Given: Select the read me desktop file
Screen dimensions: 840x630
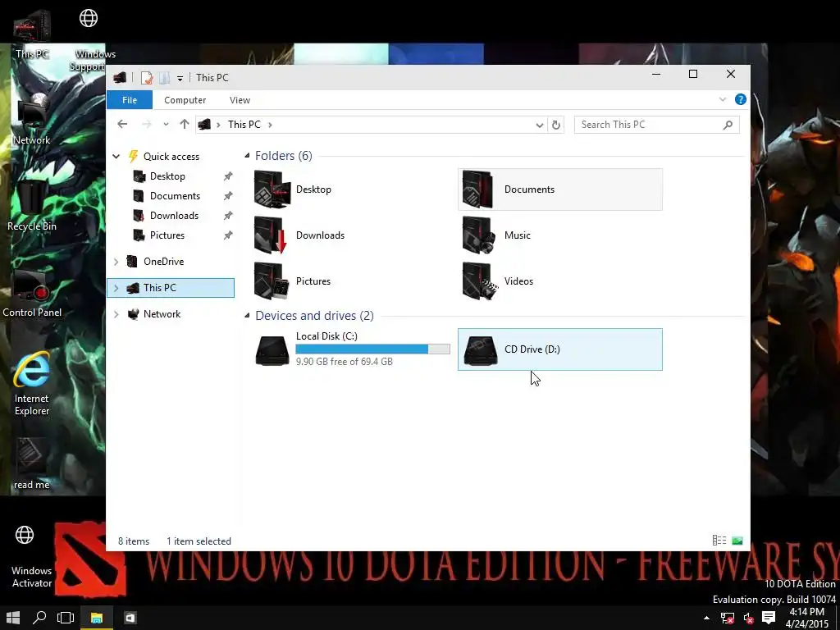Looking at the screenshot, I should 32,463.
